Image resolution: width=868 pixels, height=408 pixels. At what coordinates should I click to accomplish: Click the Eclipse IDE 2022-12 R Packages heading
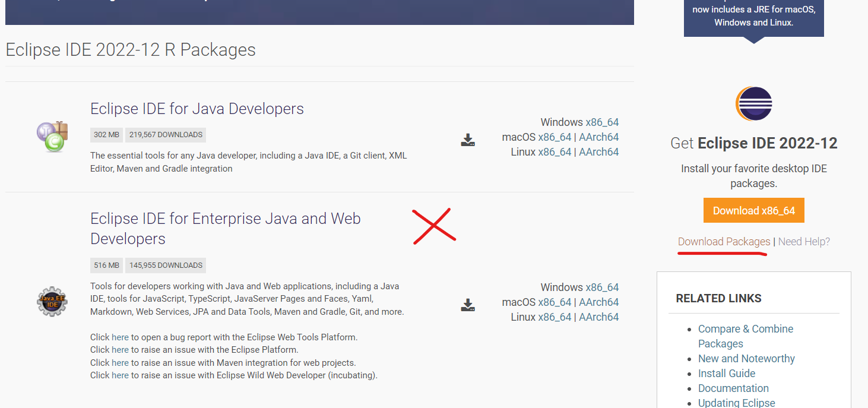131,50
